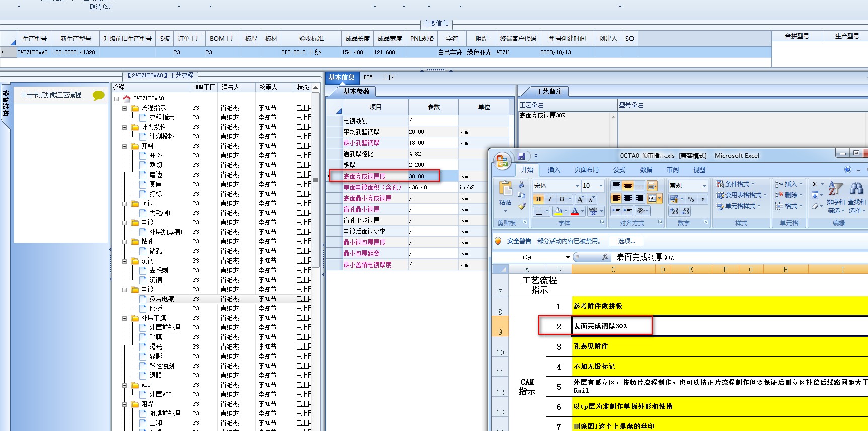Open the font name dropdown 宋体

click(577, 186)
